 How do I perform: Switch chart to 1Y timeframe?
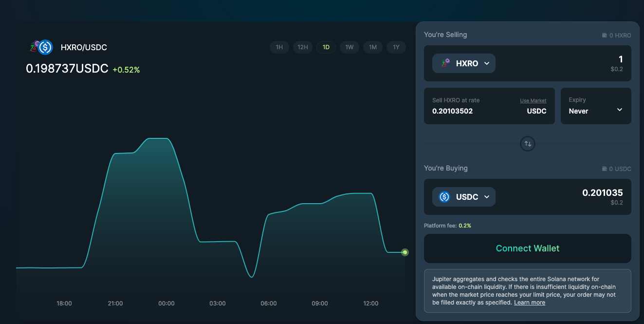[396, 47]
